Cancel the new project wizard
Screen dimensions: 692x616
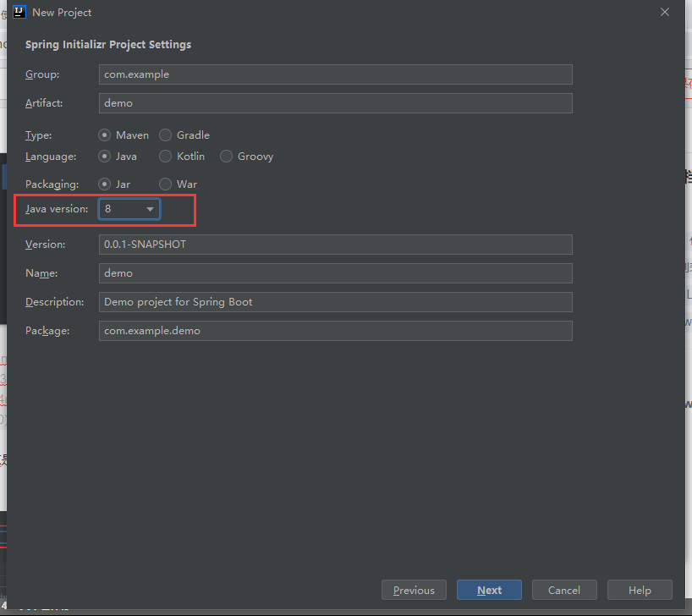coord(564,590)
